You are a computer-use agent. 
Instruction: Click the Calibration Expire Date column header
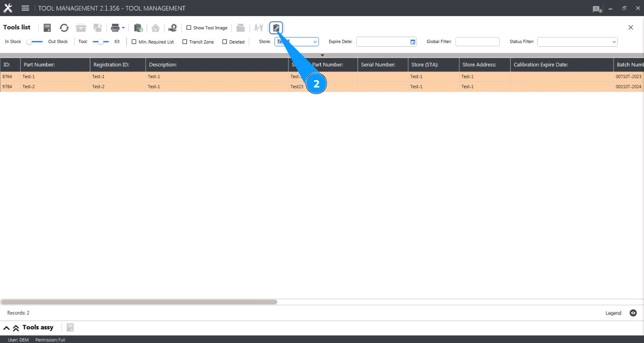[x=562, y=65]
